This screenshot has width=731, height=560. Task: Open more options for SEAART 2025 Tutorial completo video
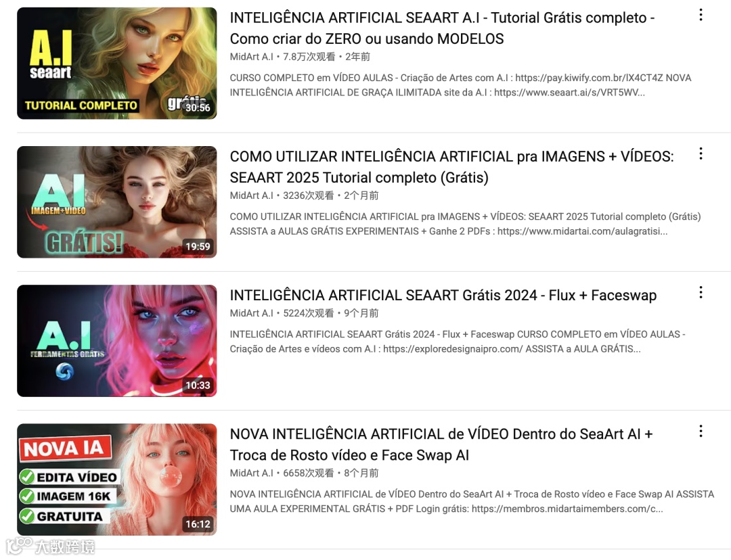click(x=701, y=154)
